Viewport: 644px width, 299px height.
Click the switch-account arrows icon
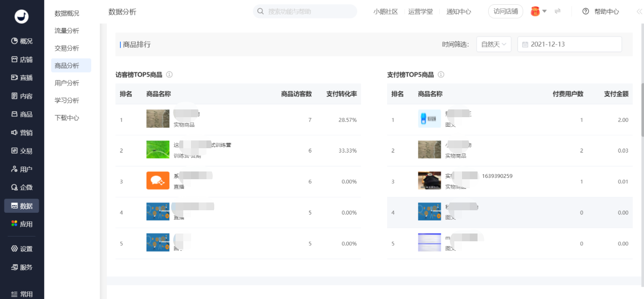[558, 11]
